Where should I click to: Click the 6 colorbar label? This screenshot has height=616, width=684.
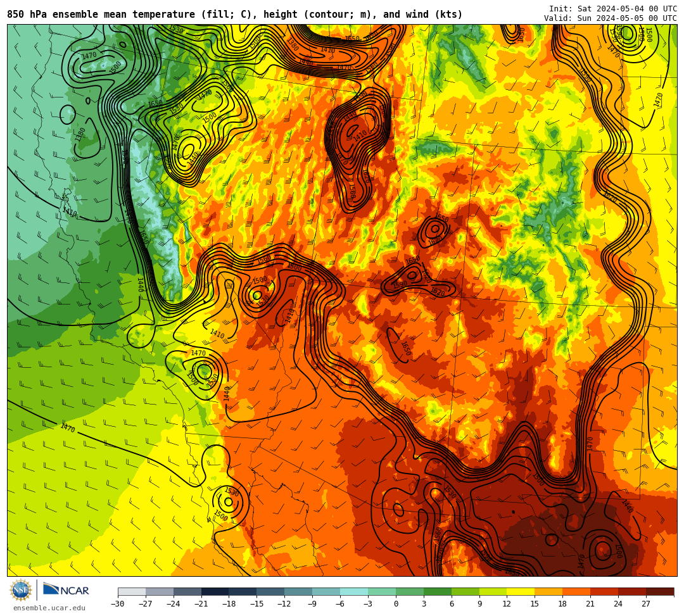(x=452, y=604)
